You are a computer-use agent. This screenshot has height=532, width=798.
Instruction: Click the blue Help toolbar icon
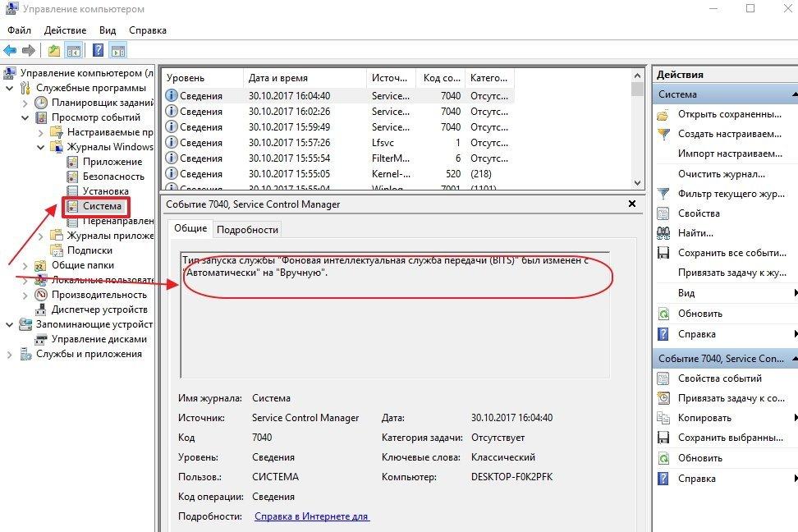pos(99,50)
